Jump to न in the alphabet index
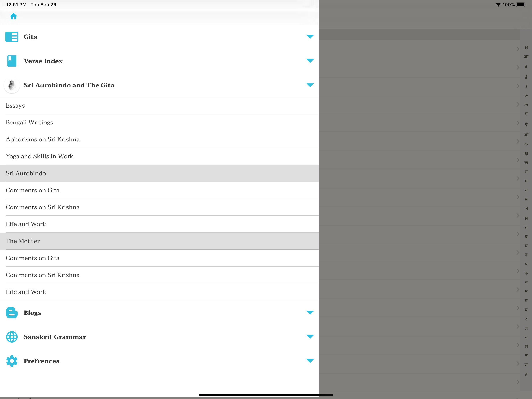 [526, 255]
